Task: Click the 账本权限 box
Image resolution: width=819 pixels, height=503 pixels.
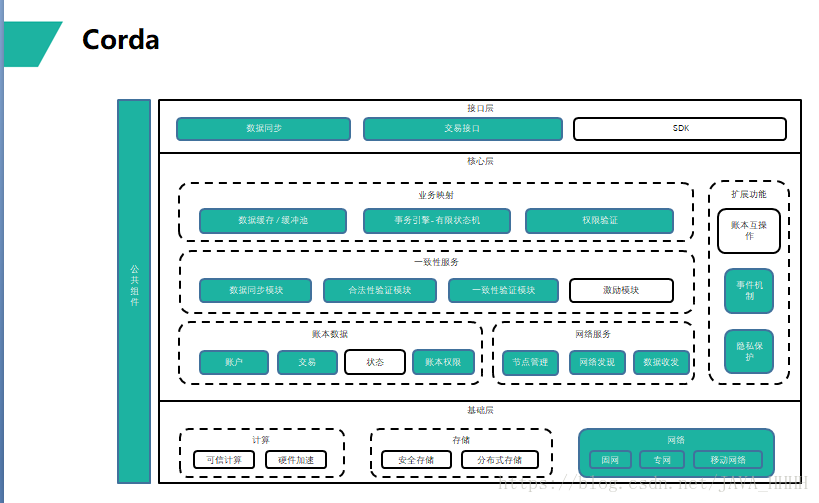Action: click(x=443, y=362)
